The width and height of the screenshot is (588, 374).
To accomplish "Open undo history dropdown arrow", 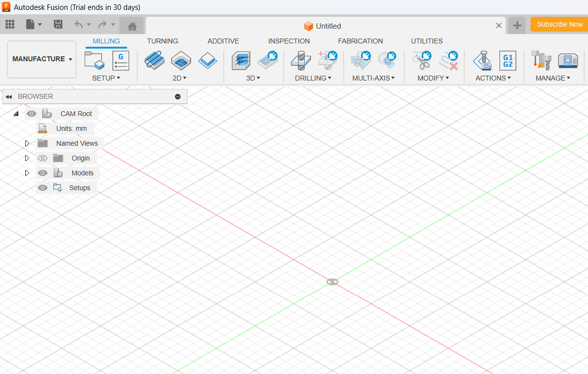I will [x=89, y=25].
